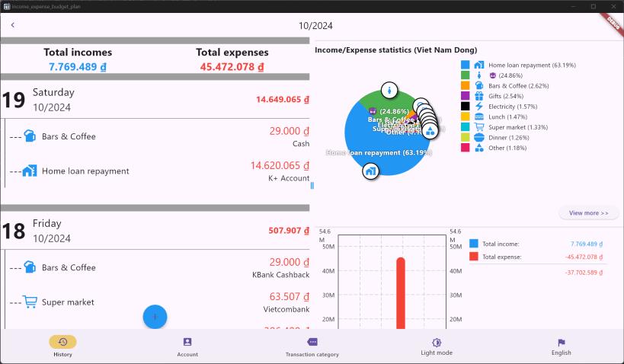Screen dimensions: 624x364
Task: Click blue Home loan repayment color swatch
Action: coord(466,65)
